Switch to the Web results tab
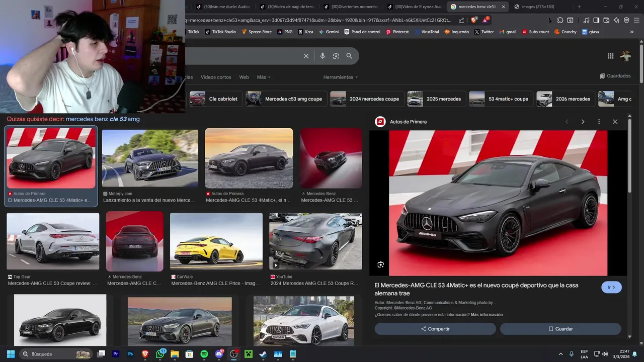Viewport: 644px width, 362px height. 244,77
